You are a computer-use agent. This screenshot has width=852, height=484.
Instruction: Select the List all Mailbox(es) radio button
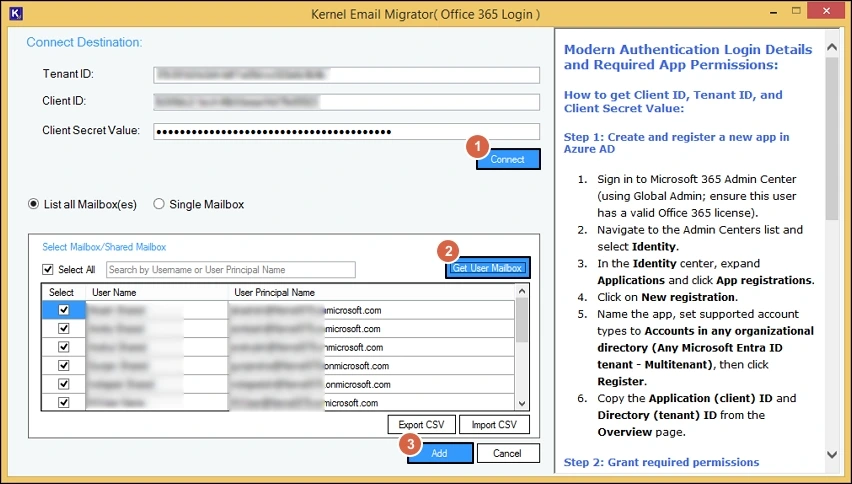pos(34,204)
